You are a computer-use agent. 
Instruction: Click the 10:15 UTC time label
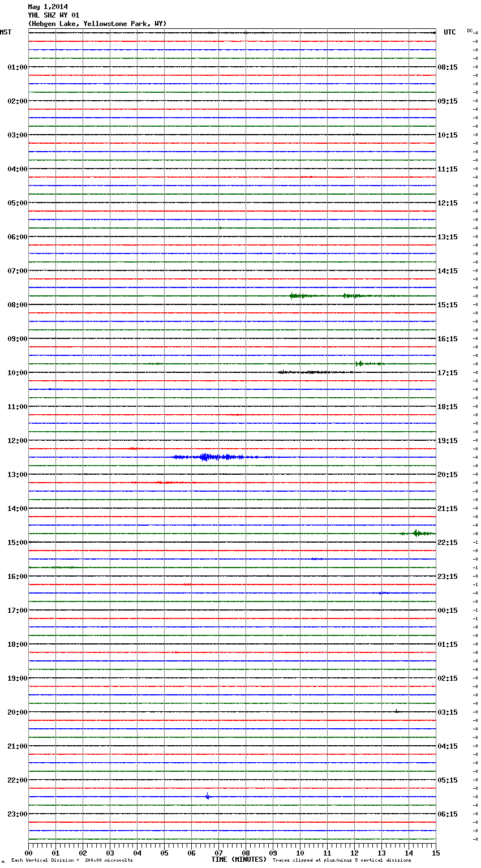[448, 135]
